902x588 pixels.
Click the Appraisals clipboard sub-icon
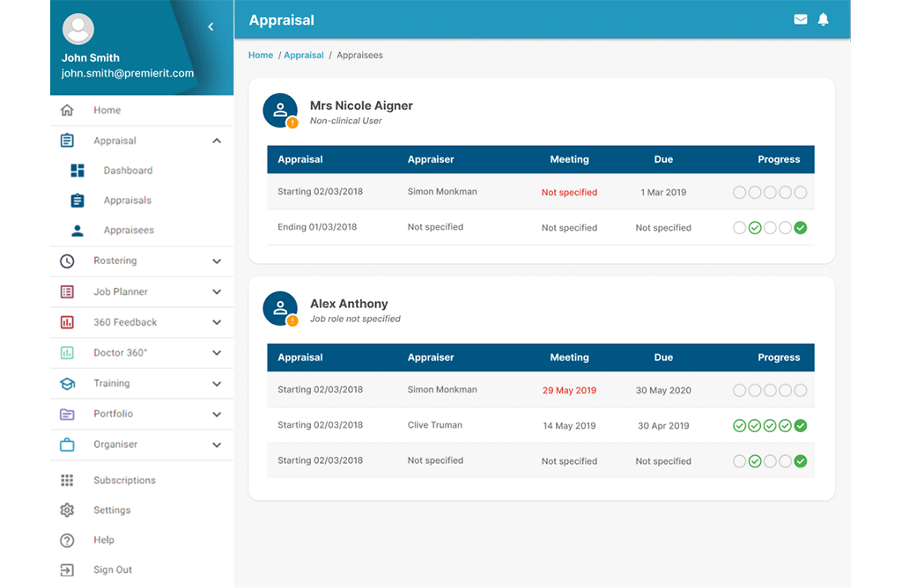[x=78, y=200]
